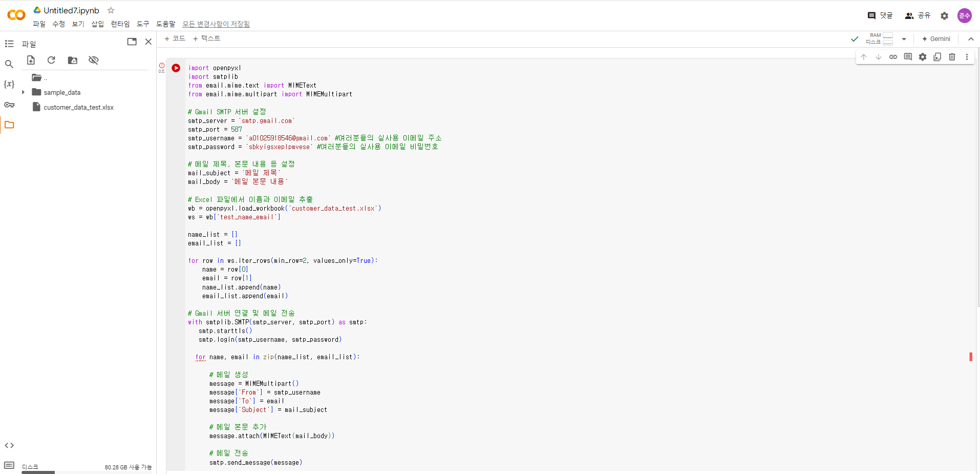Open the 보기 menu
The image size is (980, 474).
(x=78, y=24)
